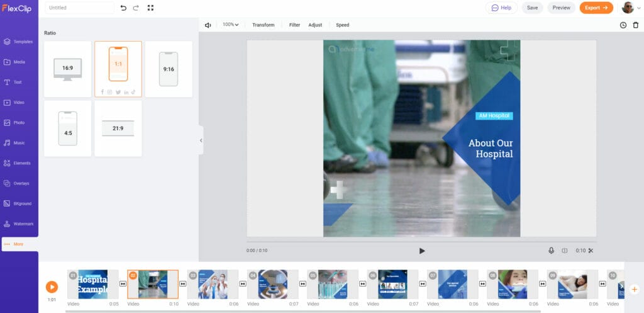Export the video

pyautogui.click(x=596, y=8)
